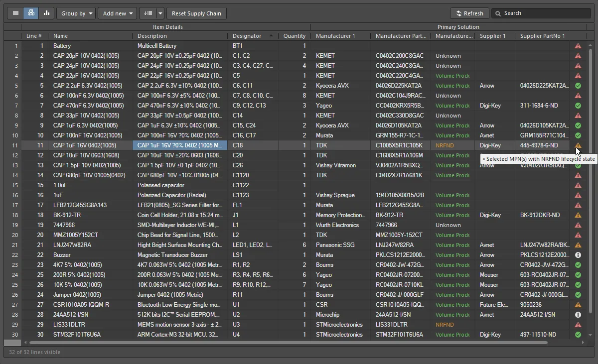Click the warning icon for CAP 100nF 6.3V
598x364 pixels.
point(578,96)
